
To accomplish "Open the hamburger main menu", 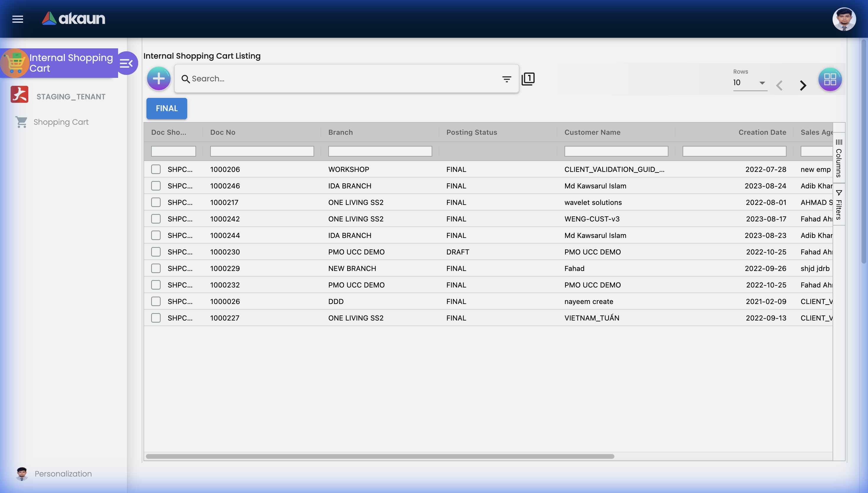I will coord(18,19).
